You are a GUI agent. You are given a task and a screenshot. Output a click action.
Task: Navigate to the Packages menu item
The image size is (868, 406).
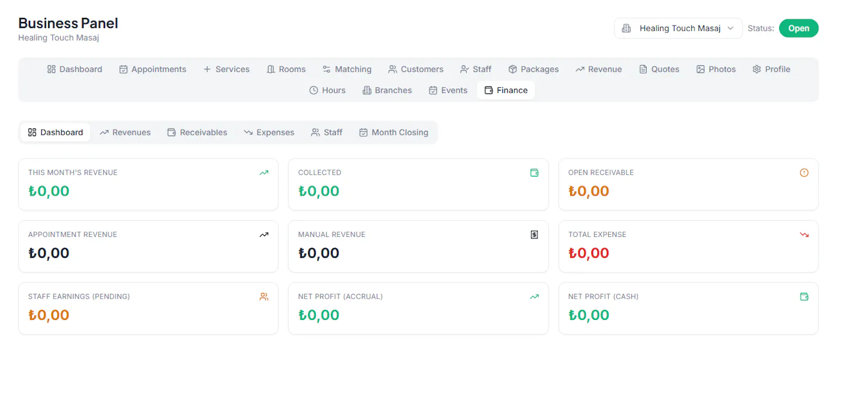click(533, 69)
